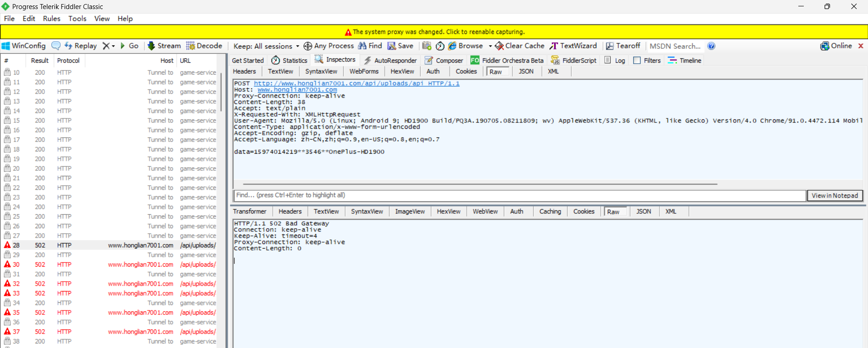Open the Timeline tab
Viewport: 868px width, 348px height.
685,61
